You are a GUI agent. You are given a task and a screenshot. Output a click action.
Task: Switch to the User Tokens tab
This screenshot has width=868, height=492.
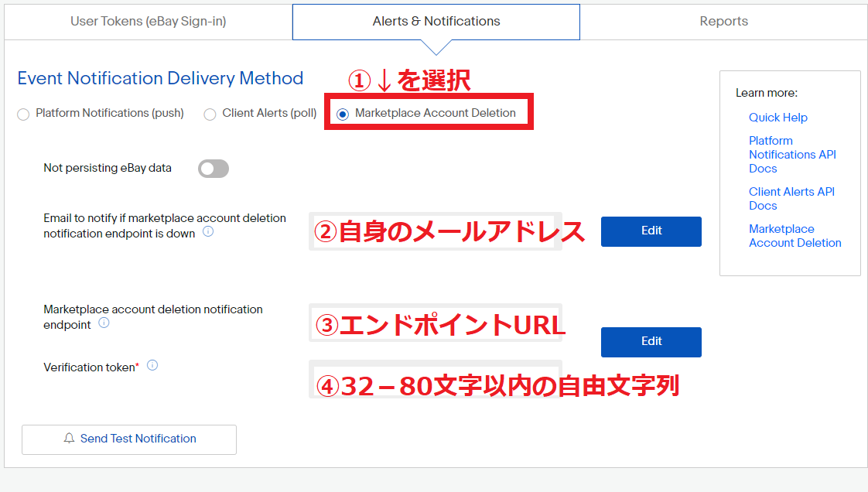click(x=147, y=21)
